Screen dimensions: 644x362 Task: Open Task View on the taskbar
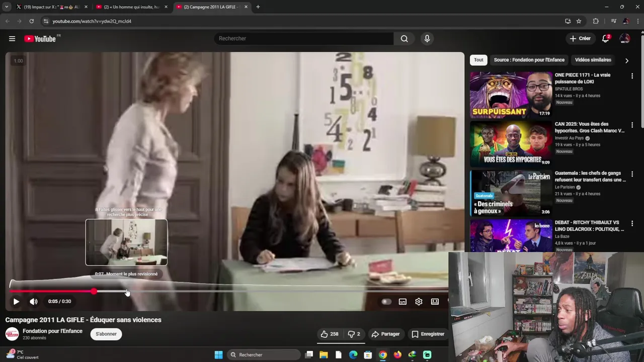click(309, 355)
